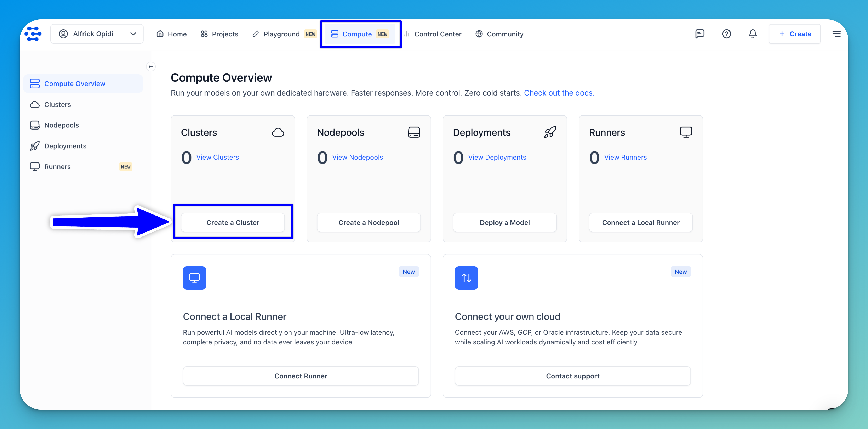Open Clusters in the sidebar

pyautogui.click(x=83, y=104)
